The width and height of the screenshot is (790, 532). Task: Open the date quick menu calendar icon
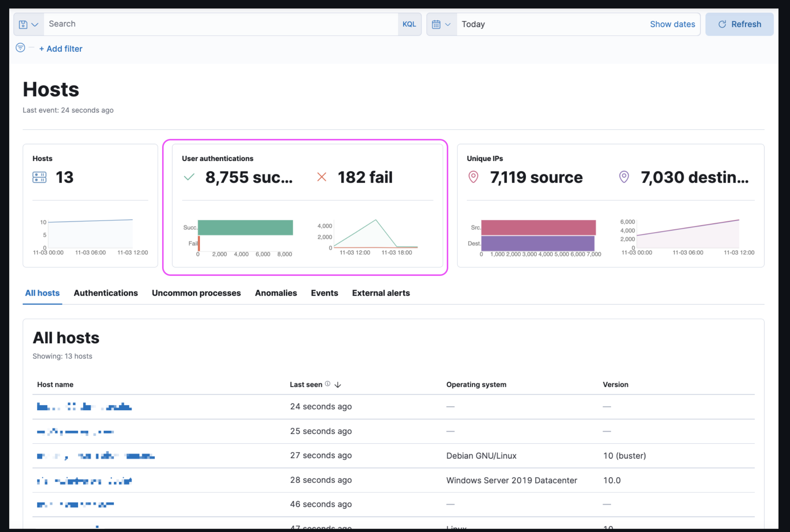tap(441, 24)
